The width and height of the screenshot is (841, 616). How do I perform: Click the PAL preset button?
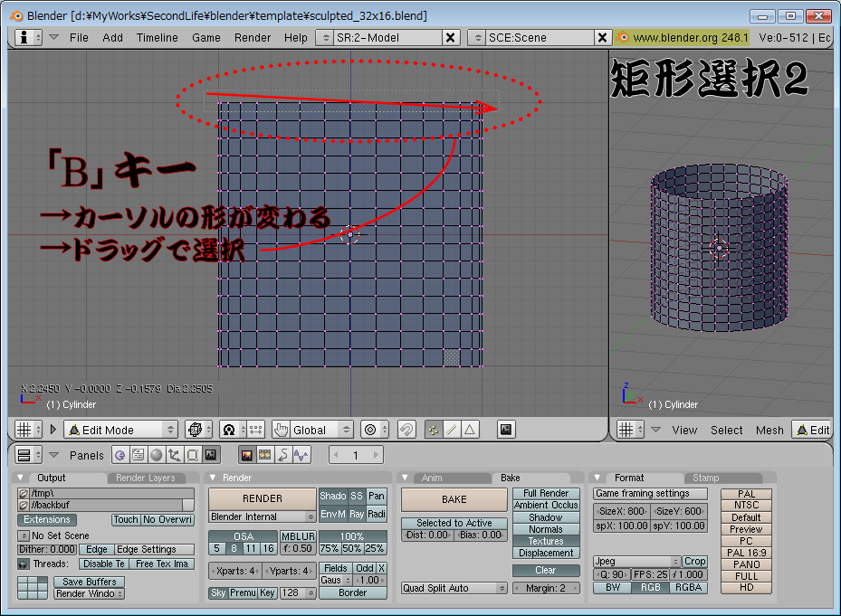[746, 494]
